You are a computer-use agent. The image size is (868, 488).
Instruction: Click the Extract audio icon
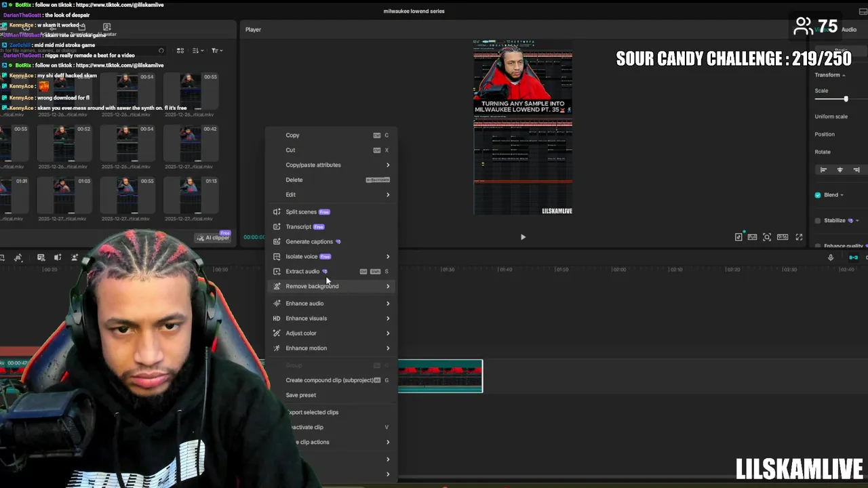coord(277,272)
